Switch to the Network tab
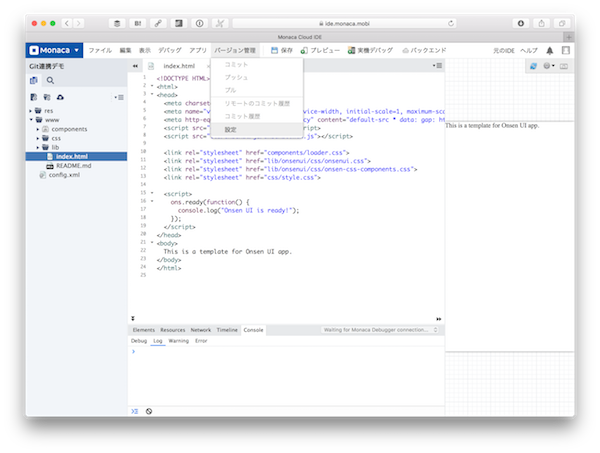The width and height of the screenshot is (600, 453). (x=201, y=330)
